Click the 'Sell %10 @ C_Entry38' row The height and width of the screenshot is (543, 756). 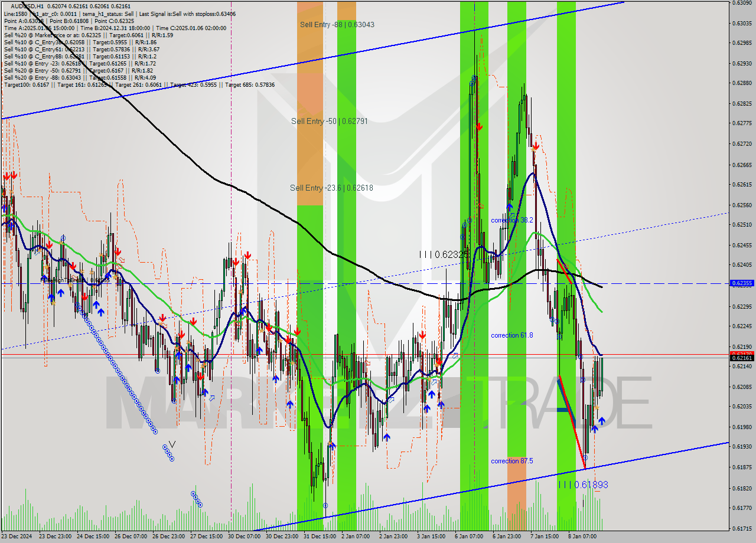tap(80, 42)
